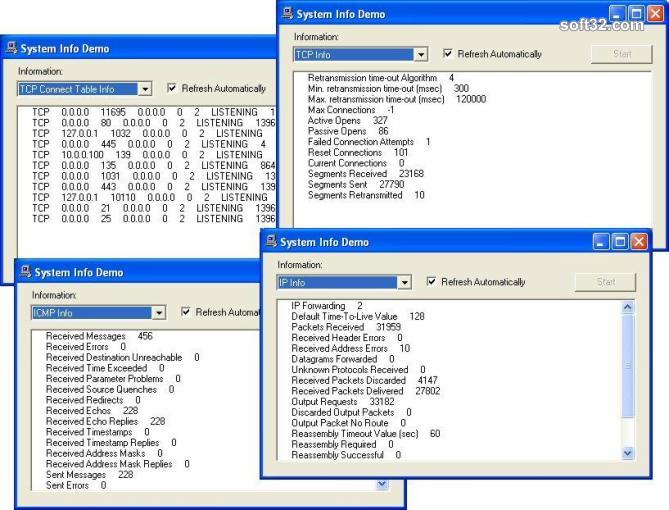Uncheck Refresh Automatically in TCP Info window

pyautogui.click(x=448, y=54)
